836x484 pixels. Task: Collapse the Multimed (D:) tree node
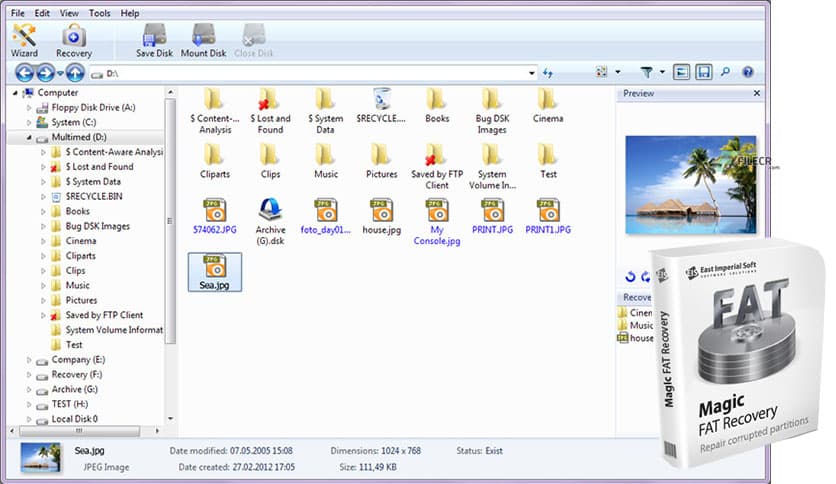coord(28,137)
